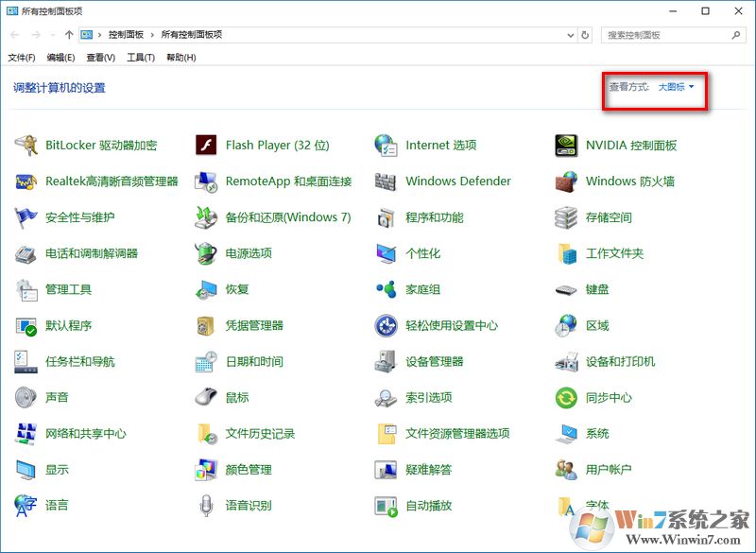
Task: Click the 所有控制面板项 breadcrumb segment
Action: (x=192, y=35)
